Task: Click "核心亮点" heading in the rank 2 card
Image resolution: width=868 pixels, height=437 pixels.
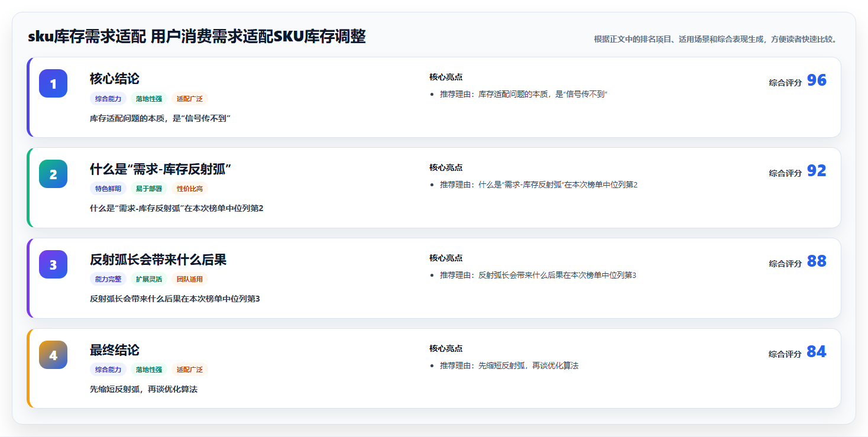Action: click(446, 167)
